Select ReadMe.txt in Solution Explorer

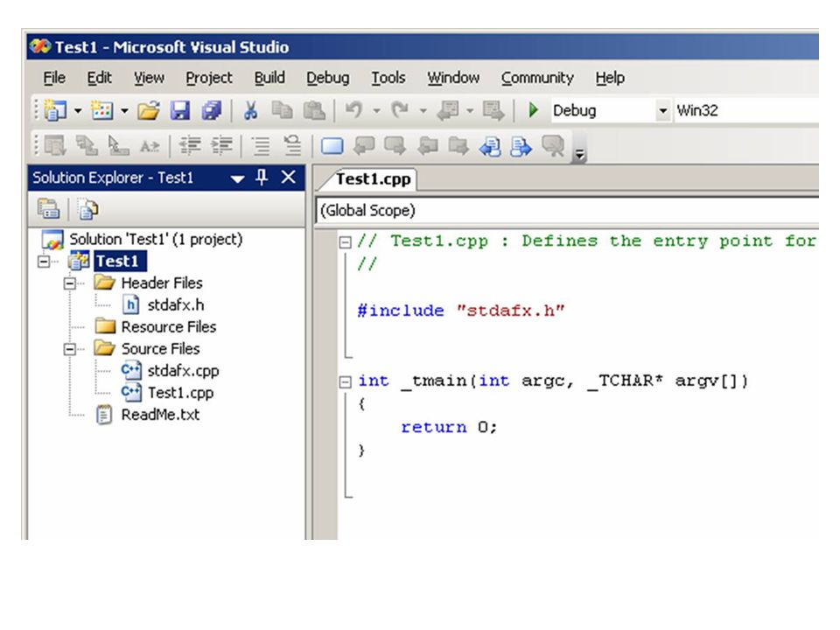(x=160, y=415)
